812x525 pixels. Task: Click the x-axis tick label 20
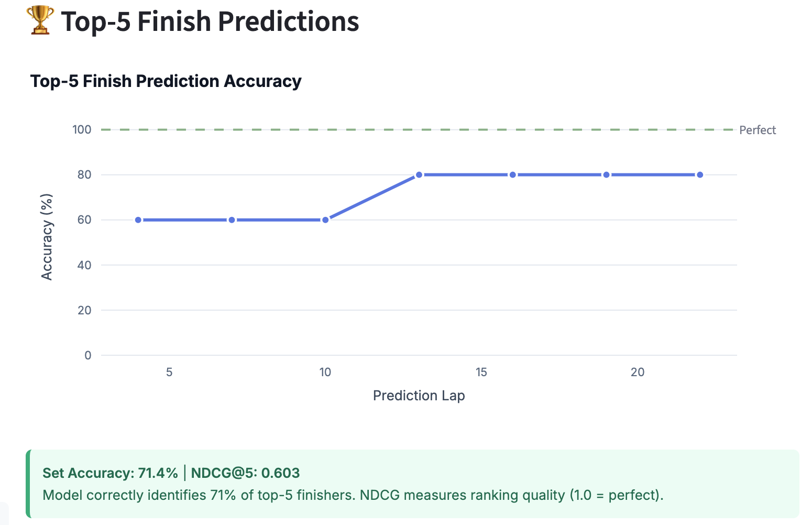pos(638,373)
